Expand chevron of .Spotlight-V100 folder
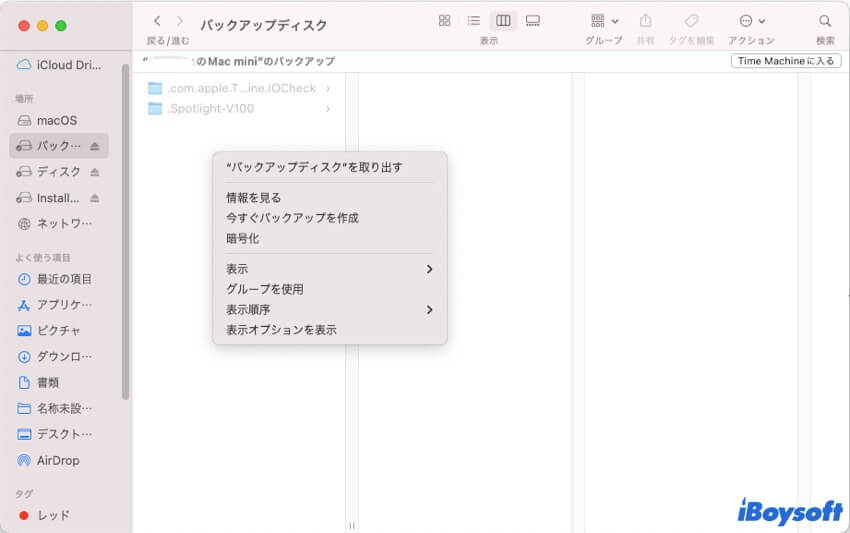The width and height of the screenshot is (850, 533). [329, 108]
